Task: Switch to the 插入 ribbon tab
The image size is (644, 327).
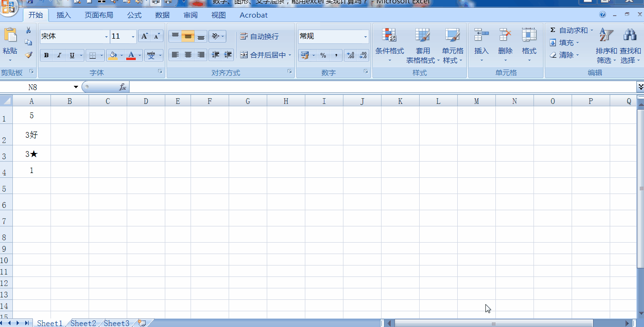Action: click(x=63, y=15)
